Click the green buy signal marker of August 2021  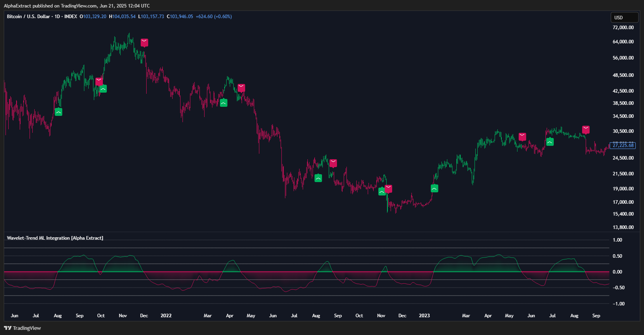(x=58, y=112)
